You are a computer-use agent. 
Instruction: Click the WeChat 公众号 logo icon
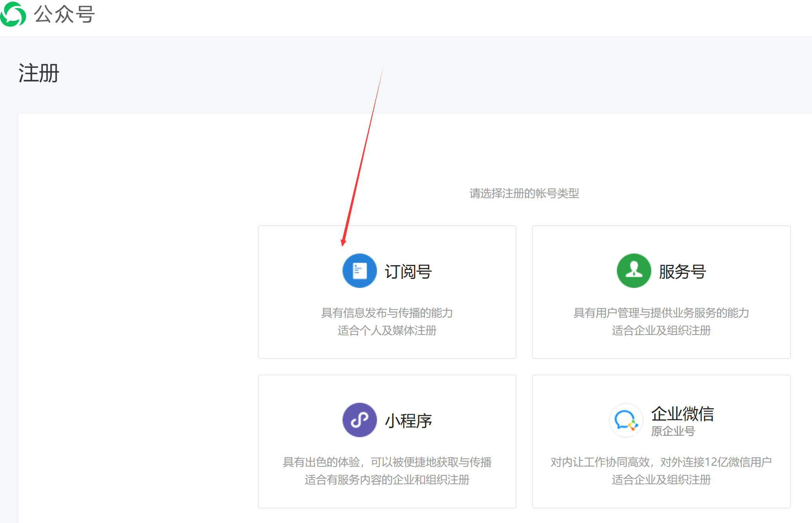pyautogui.click(x=13, y=14)
